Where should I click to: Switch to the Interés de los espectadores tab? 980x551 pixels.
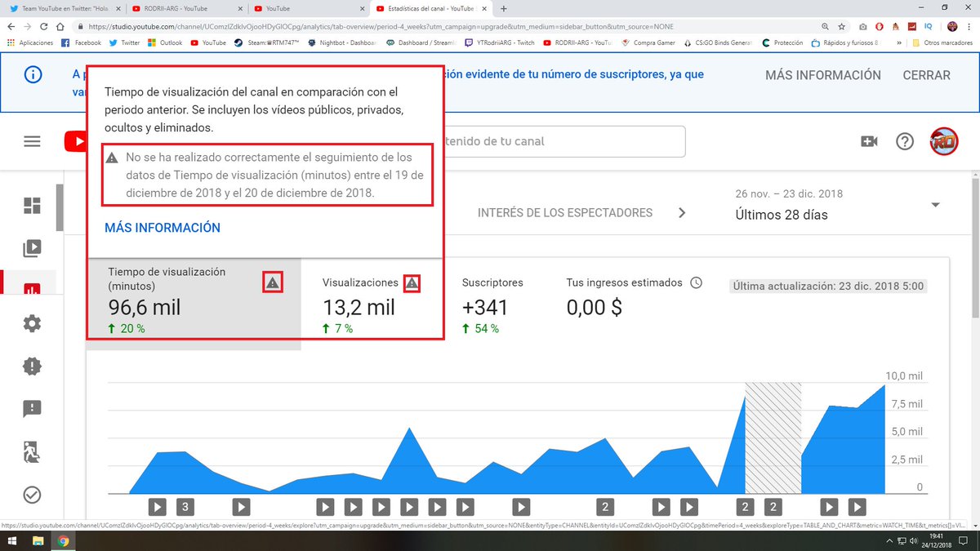tap(565, 213)
